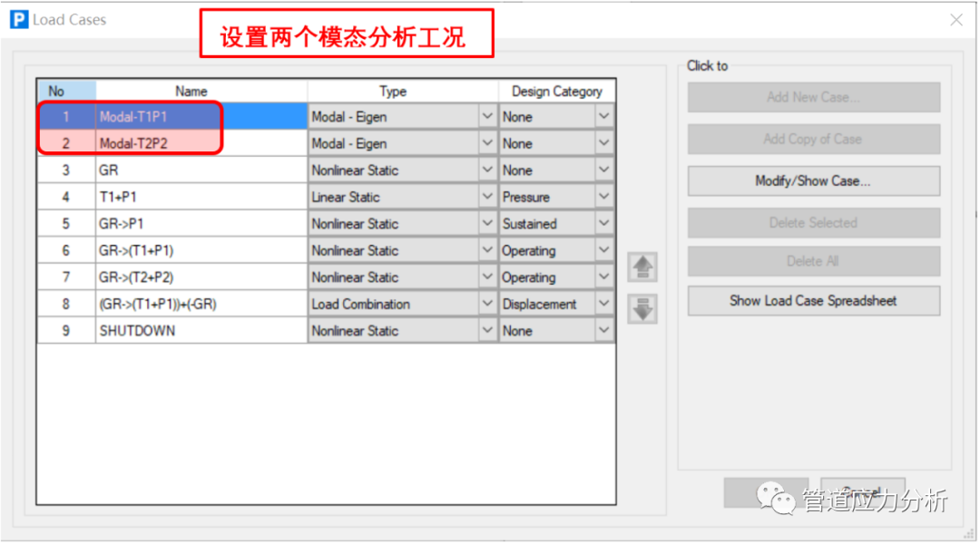Open Type dropdown for GR->P1 row
This screenshot has height=544, width=980.
[487, 224]
